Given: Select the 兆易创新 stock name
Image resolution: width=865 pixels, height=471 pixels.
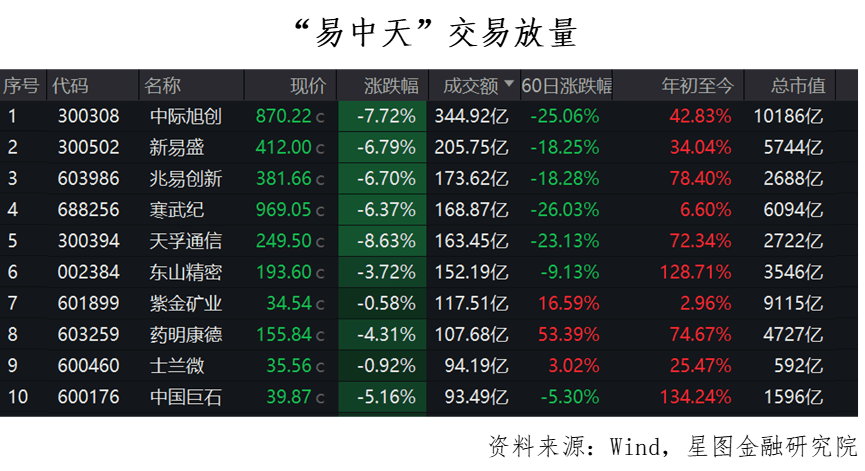Looking at the screenshot, I should (x=186, y=179).
